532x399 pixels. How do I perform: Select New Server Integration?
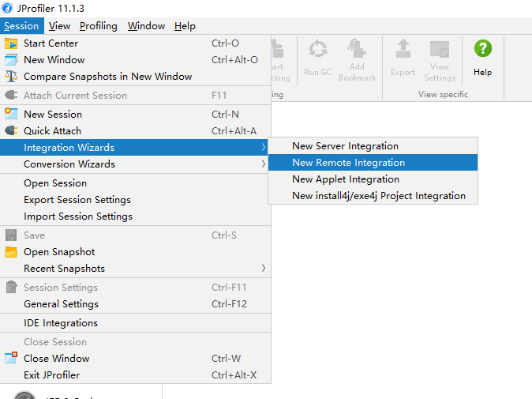click(x=373, y=146)
